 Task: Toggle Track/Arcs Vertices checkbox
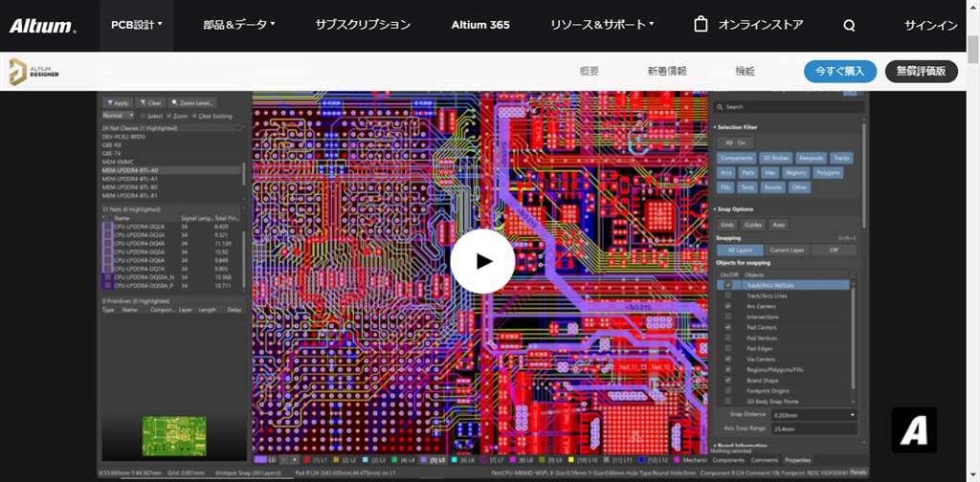tap(728, 285)
